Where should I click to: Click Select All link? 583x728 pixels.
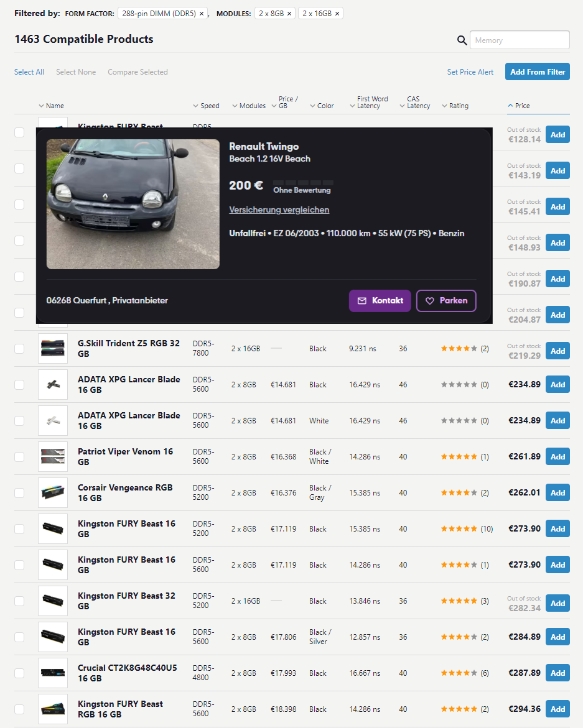point(29,72)
